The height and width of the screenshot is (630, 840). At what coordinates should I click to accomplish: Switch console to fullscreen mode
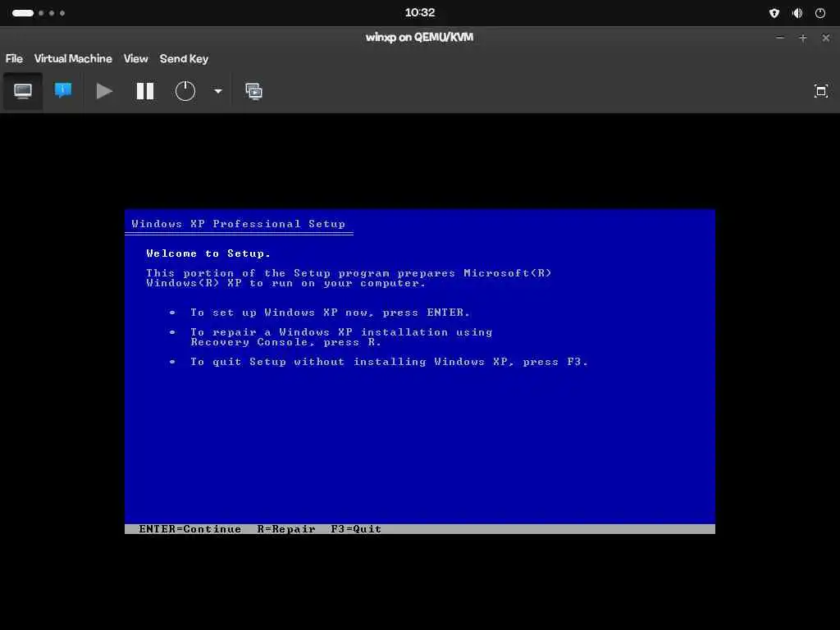820,91
